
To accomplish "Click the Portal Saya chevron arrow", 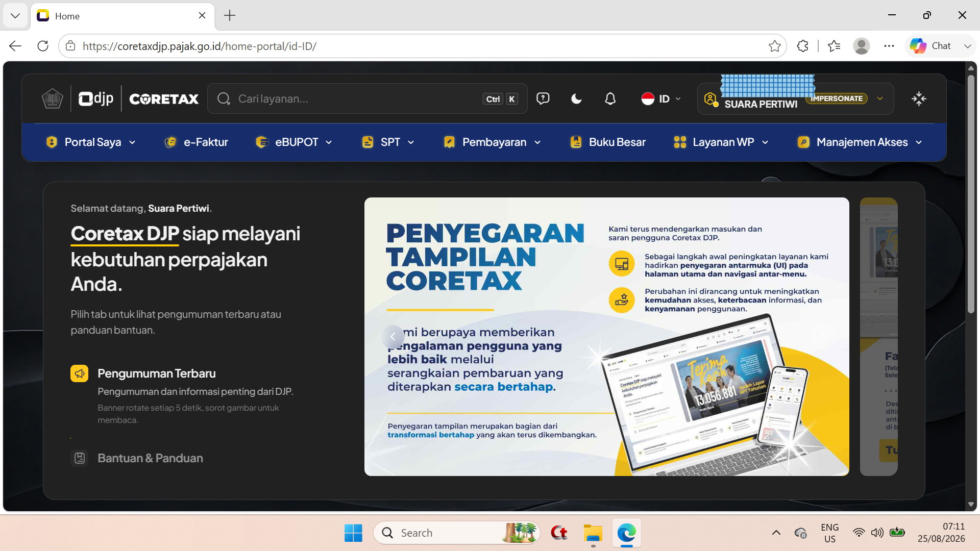I will click(132, 143).
